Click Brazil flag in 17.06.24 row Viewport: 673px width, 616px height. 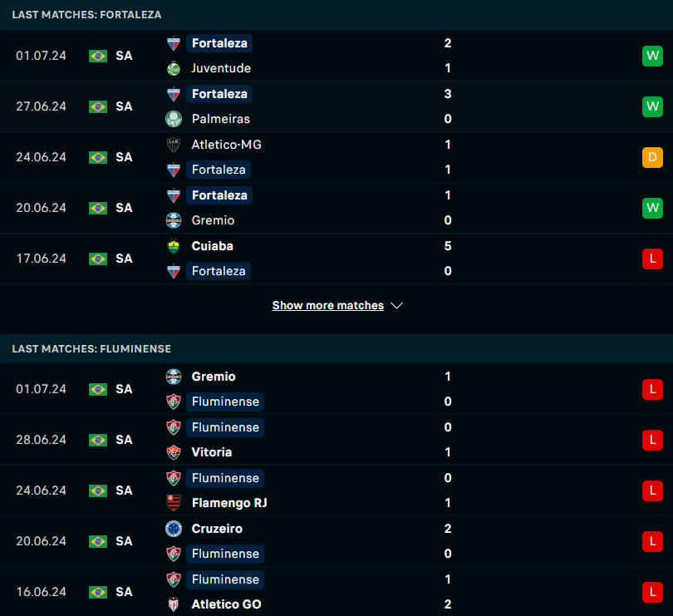pyautogui.click(x=98, y=259)
